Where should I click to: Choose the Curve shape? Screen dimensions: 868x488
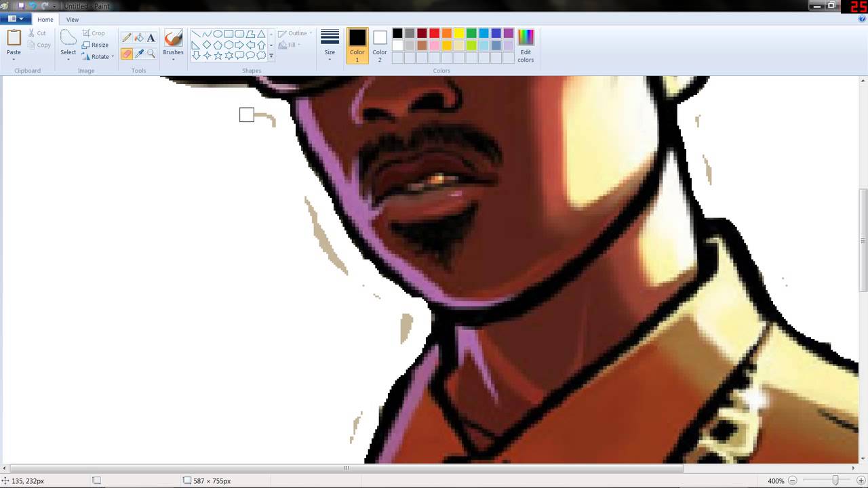pos(207,34)
